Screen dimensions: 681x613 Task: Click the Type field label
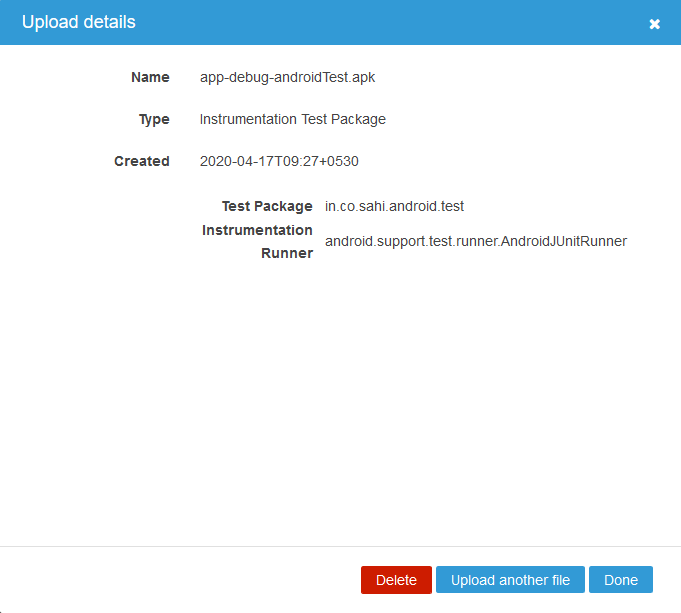pyautogui.click(x=153, y=119)
